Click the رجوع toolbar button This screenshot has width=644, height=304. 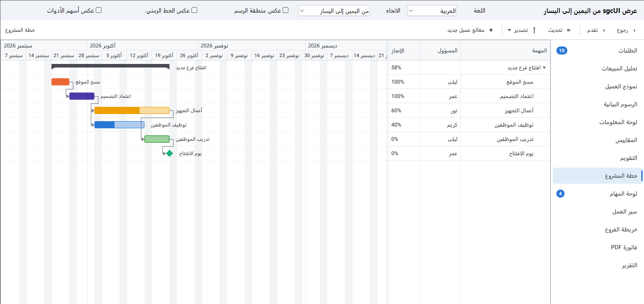coord(626,30)
